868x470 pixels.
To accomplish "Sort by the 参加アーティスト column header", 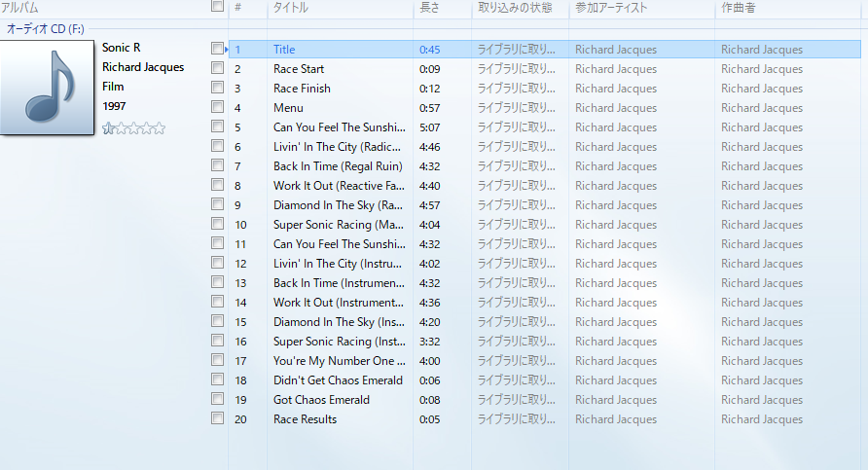I will coord(611,8).
